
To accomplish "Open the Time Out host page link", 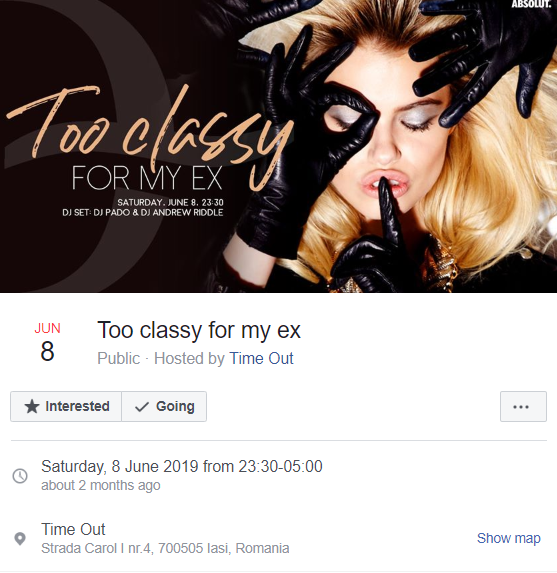I will [x=261, y=358].
